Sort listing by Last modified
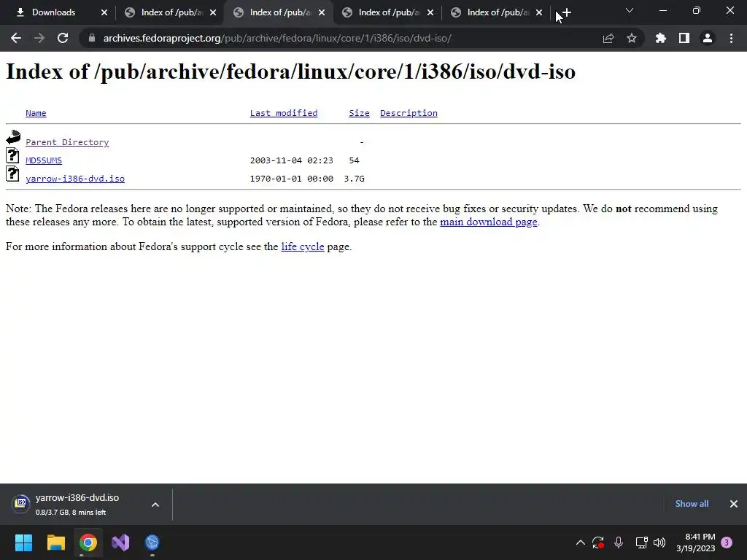 point(284,113)
